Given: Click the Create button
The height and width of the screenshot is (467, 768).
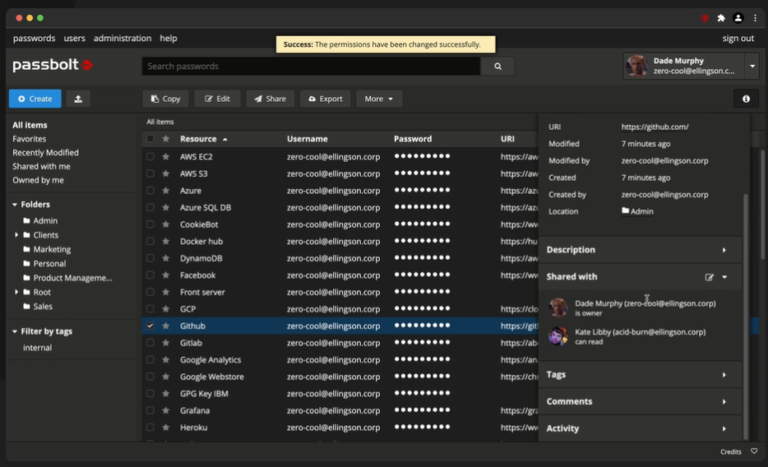Looking at the screenshot, I should [x=35, y=98].
